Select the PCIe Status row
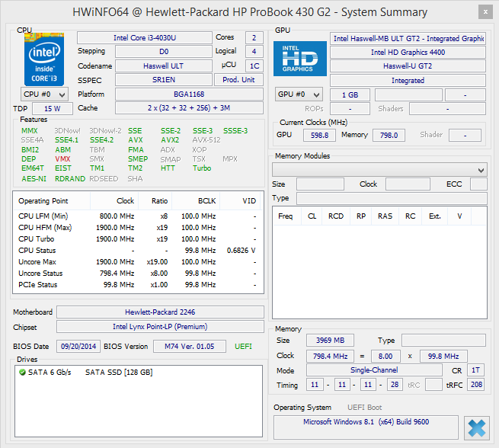Image resolution: width=499 pixels, height=448 pixels. click(138, 285)
